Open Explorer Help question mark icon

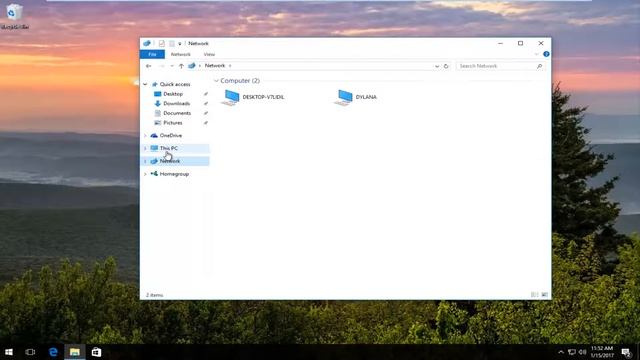tap(546, 54)
